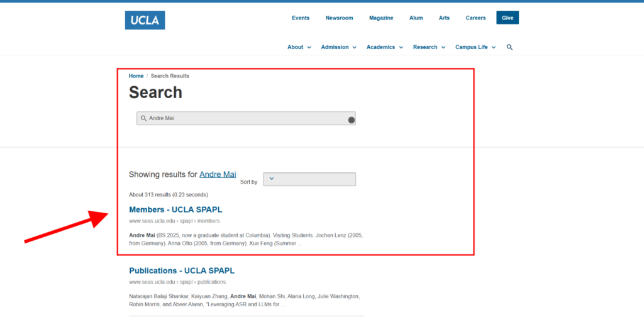Click the Home breadcrumb link
This screenshot has width=644, height=317.
tap(136, 76)
